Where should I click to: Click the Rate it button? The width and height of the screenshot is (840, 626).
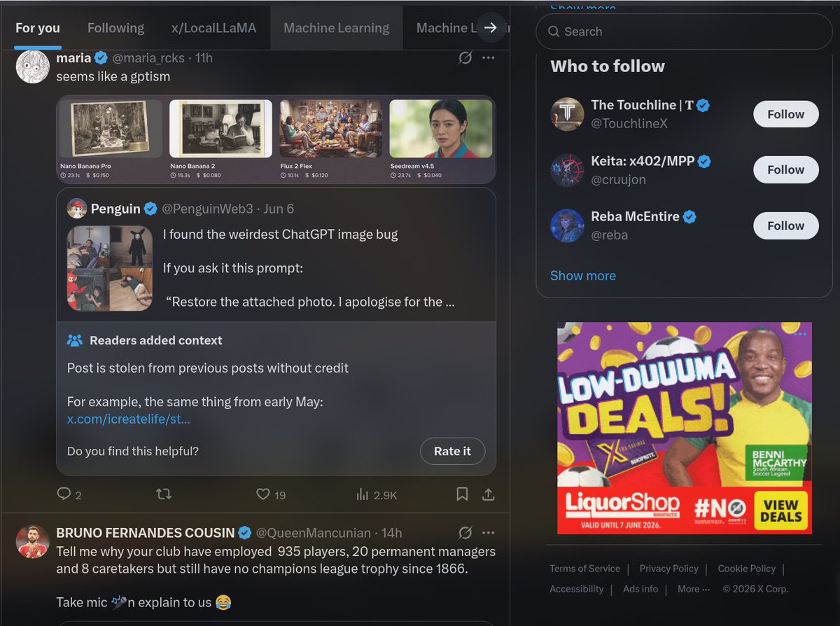pos(452,451)
